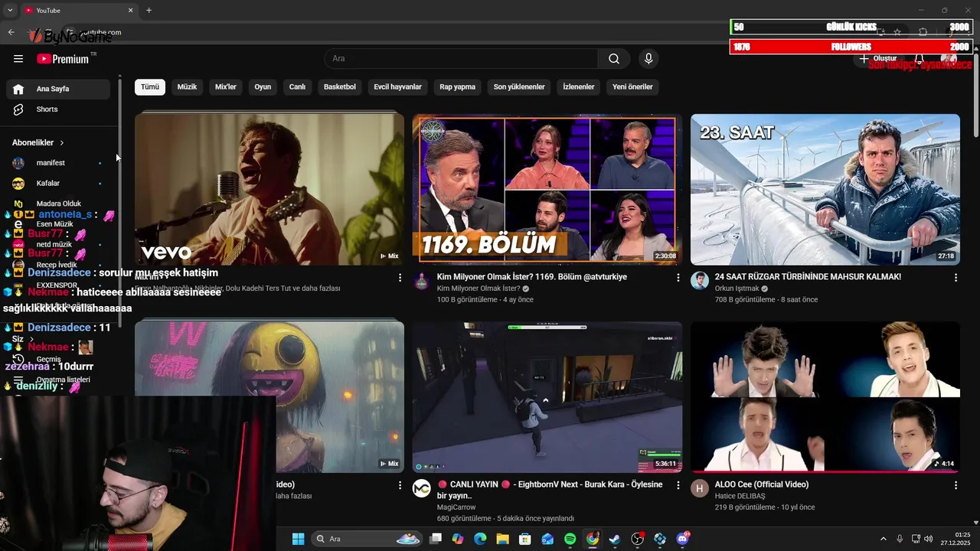This screenshot has width=980, height=551.
Task: Open File Explorer from the taskbar
Action: coord(502,539)
